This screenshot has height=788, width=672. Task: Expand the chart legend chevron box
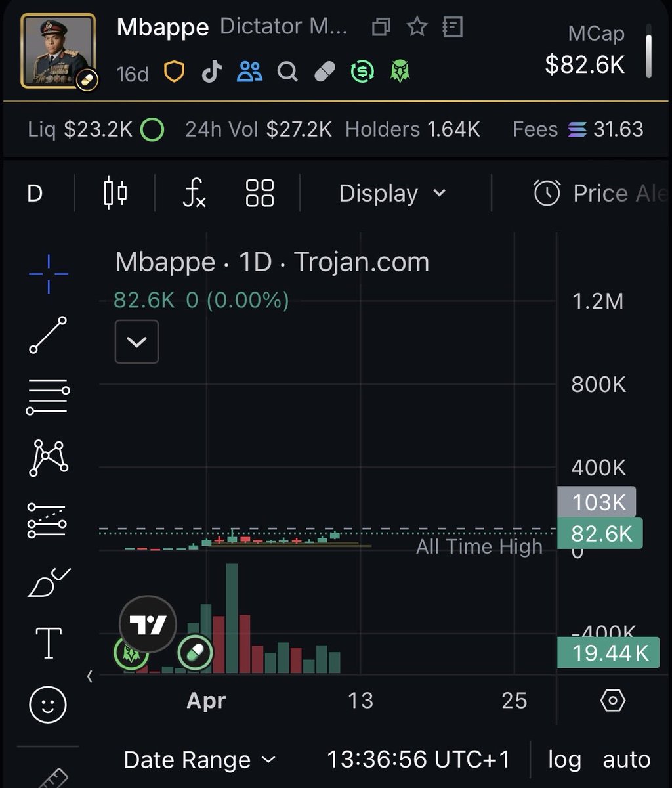[136, 341]
